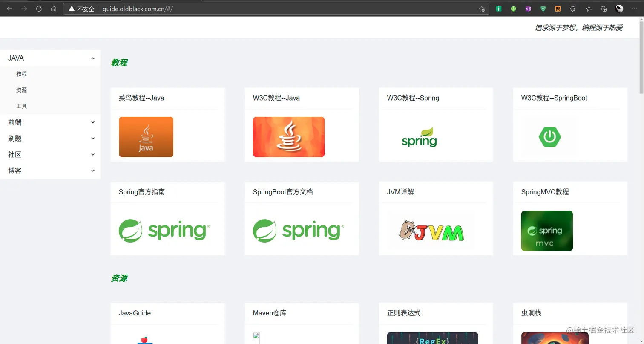Click the SpringMVC教程 green mvc image
644x344 pixels.
[547, 231]
